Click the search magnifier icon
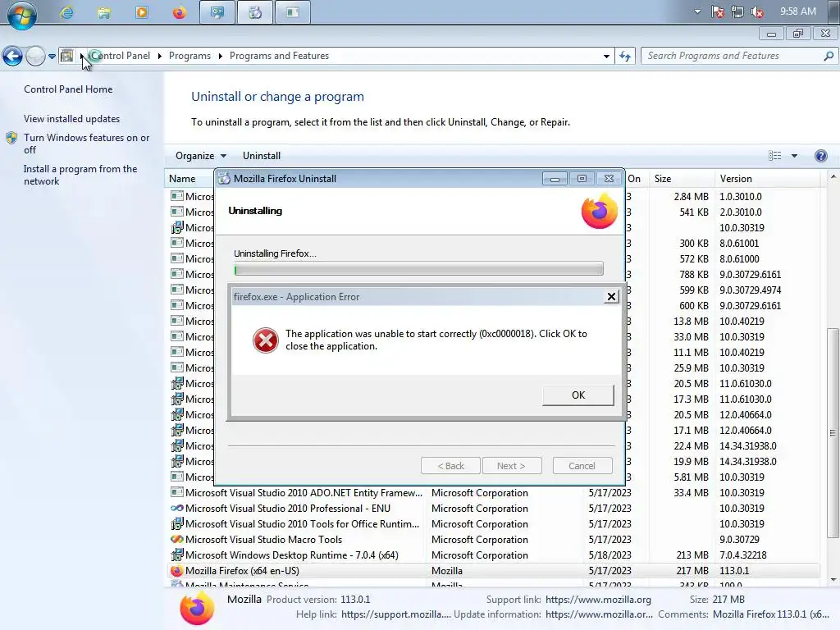 tap(829, 56)
